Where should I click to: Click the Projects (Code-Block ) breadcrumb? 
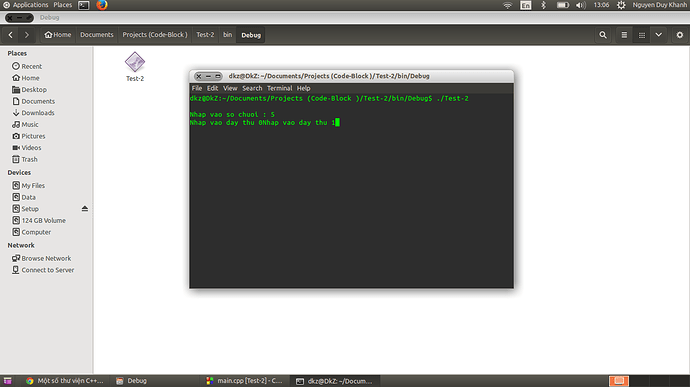pyautogui.click(x=155, y=35)
